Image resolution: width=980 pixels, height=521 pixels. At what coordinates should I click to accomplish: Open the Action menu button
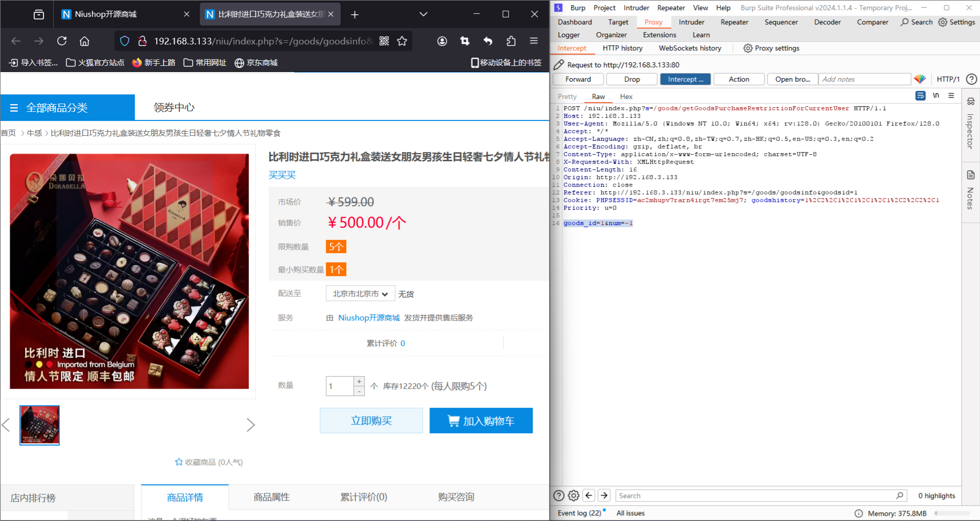pos(739,79)
